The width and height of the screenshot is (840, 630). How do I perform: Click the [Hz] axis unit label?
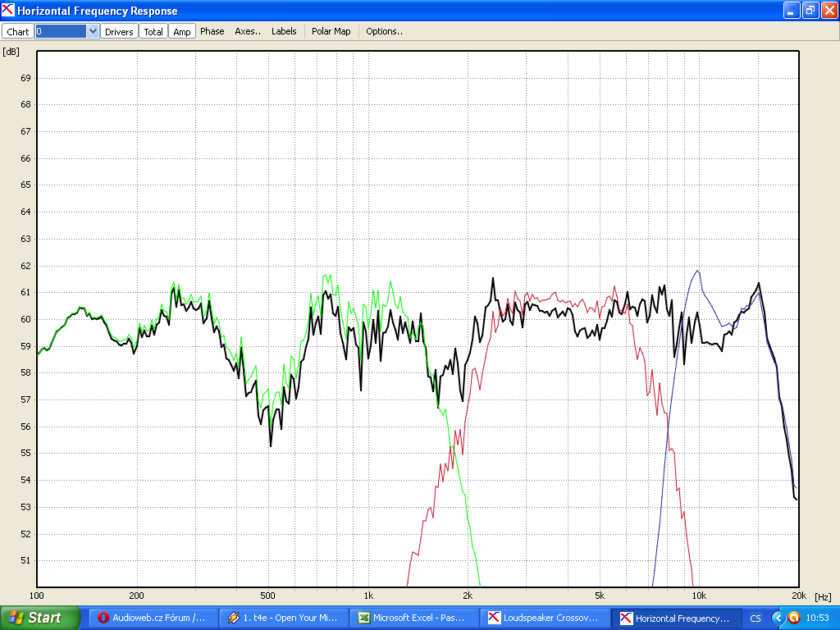click(823, 597)
